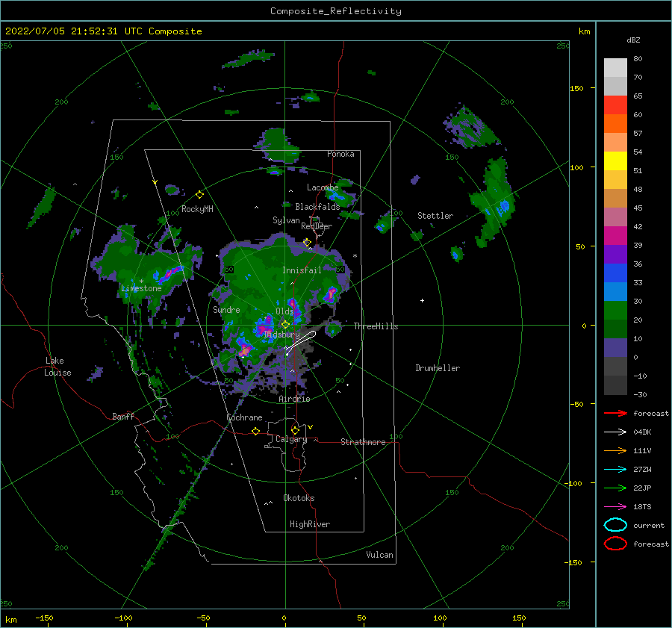Click the Airdrie city label

pyautogui.click(x=294, y=399)
